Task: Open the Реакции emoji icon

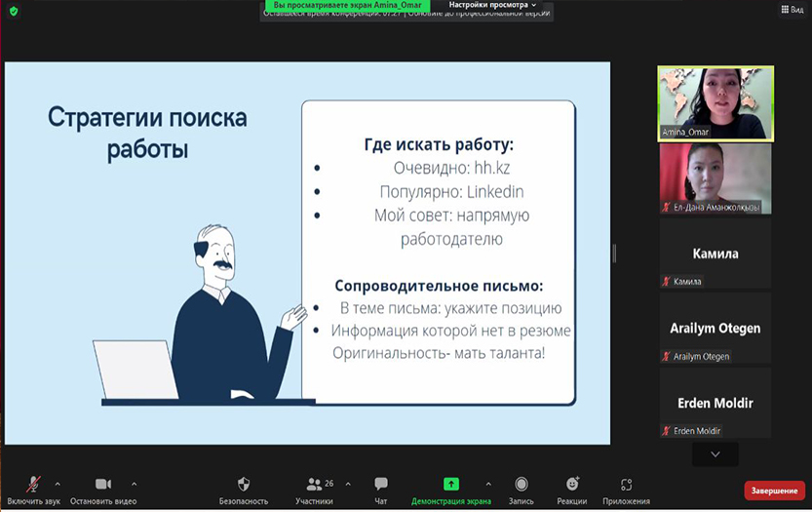Action: coord(572,485)
